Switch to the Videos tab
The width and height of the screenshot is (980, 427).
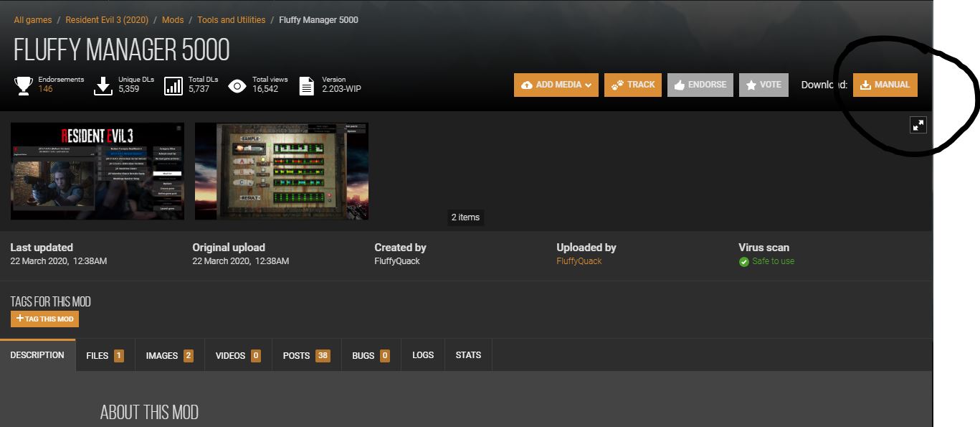pos(238,355)
